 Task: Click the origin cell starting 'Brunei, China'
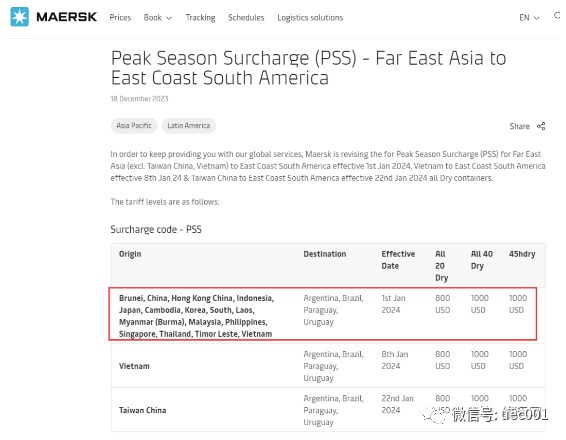click(196, 316)
